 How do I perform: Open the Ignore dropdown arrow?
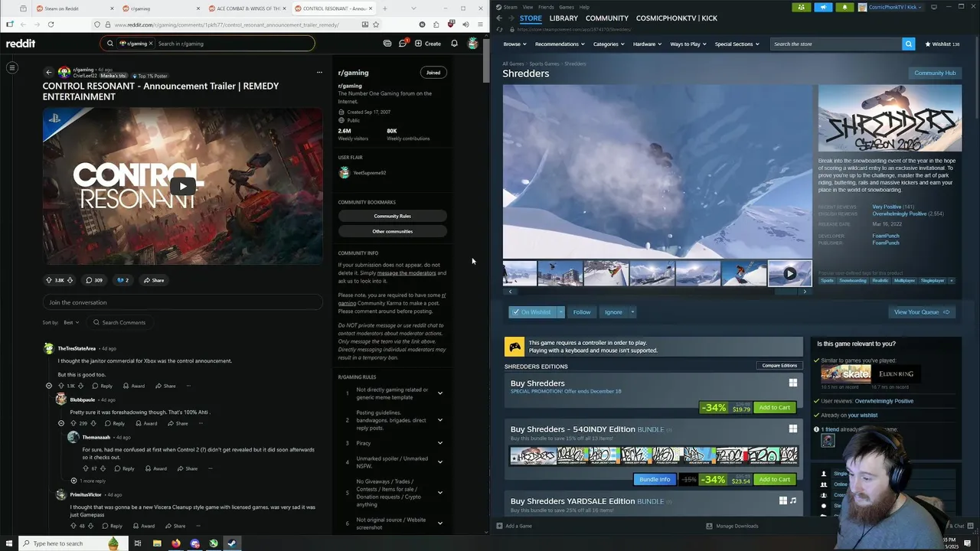tap(632, 312)
